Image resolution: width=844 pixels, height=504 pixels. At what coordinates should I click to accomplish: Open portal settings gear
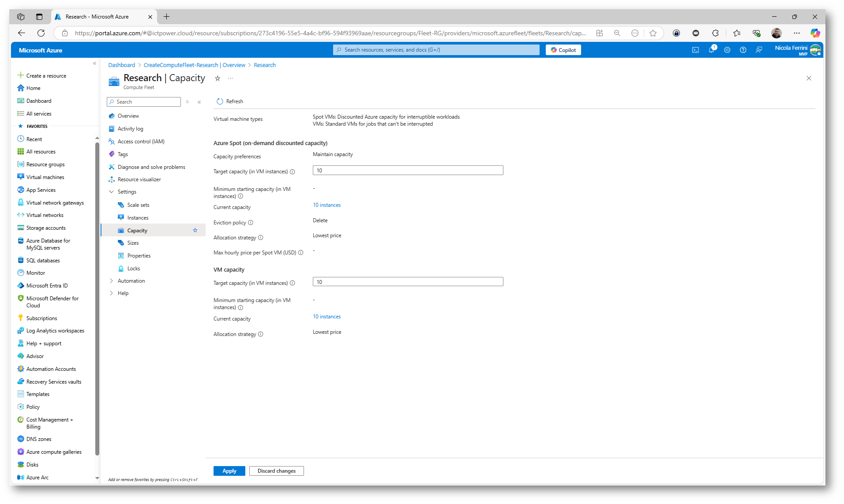click(727, 50)
